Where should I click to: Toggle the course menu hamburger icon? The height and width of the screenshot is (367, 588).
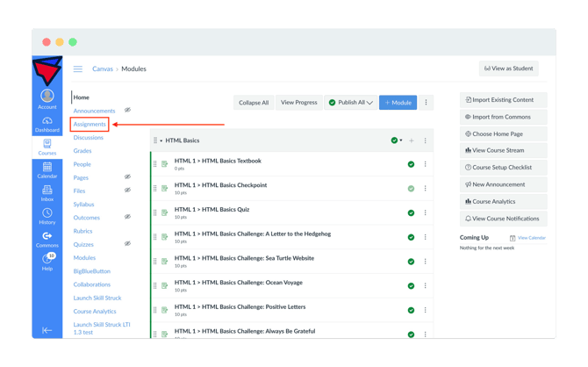click(78, 69)
